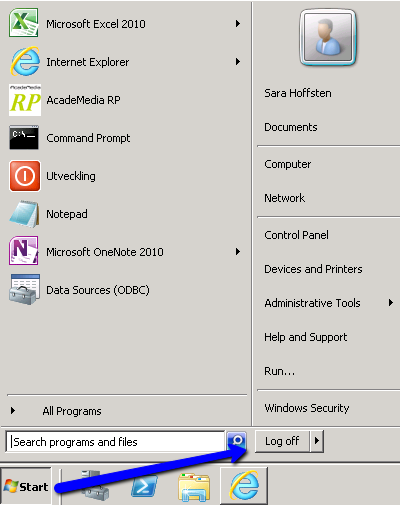
Task: Open the AcadeMedia RP icon
Action: coord(25,100)
